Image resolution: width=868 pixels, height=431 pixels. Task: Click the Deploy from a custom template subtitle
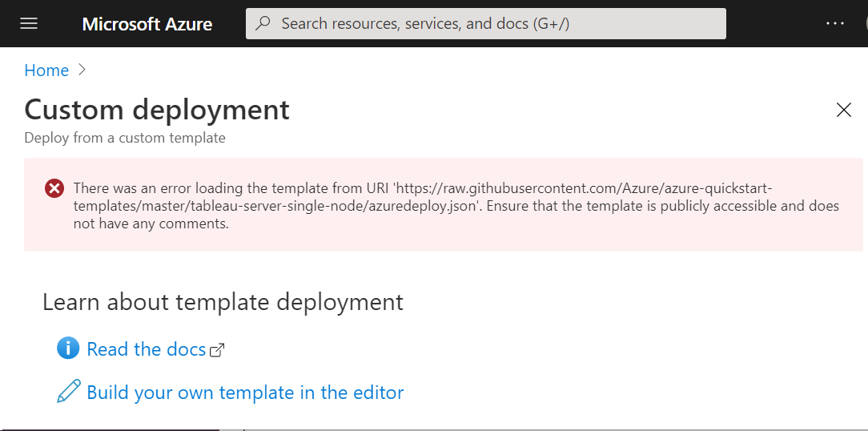click(125, 137)
